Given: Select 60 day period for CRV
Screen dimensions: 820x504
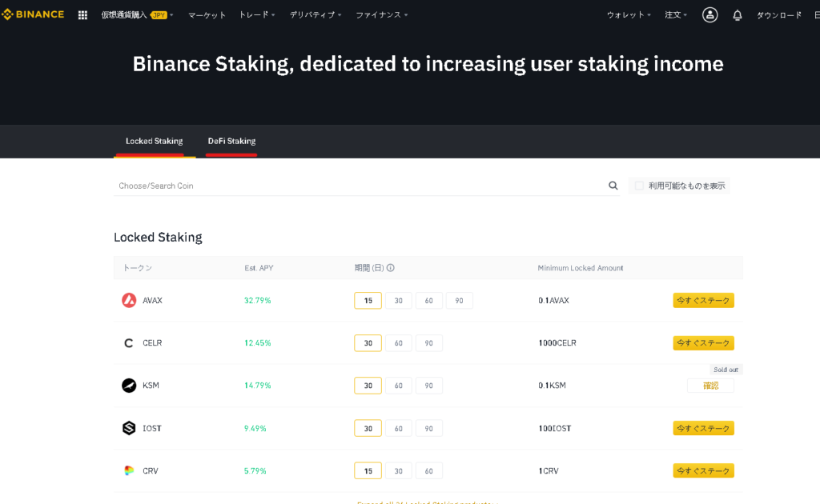Looking at the screenshot, I should point(429,470).
